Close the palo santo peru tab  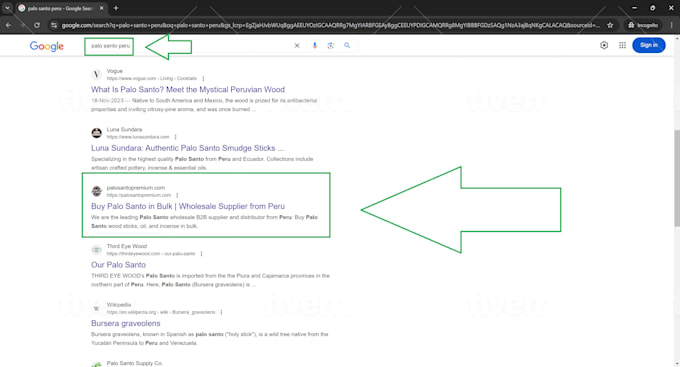pos(101,8)
